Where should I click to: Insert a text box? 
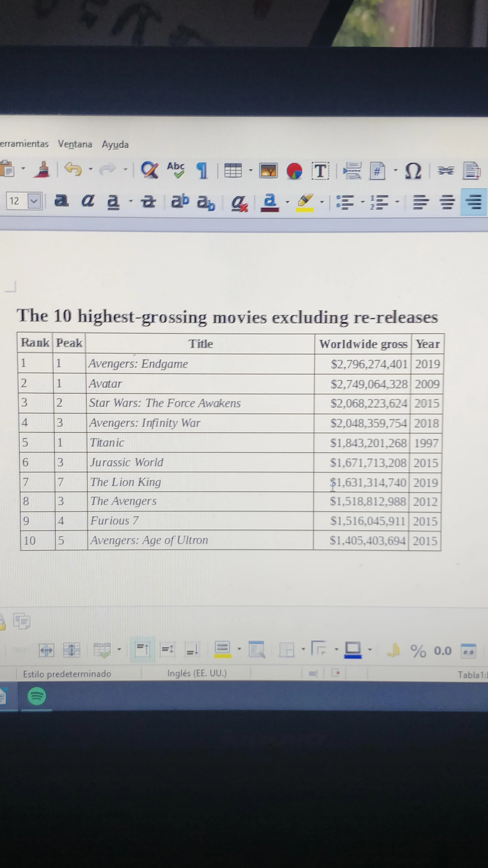pos(320,171)
